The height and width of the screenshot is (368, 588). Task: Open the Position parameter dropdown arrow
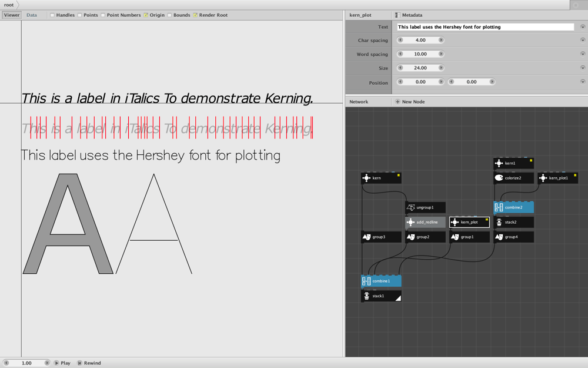(583, 81)
